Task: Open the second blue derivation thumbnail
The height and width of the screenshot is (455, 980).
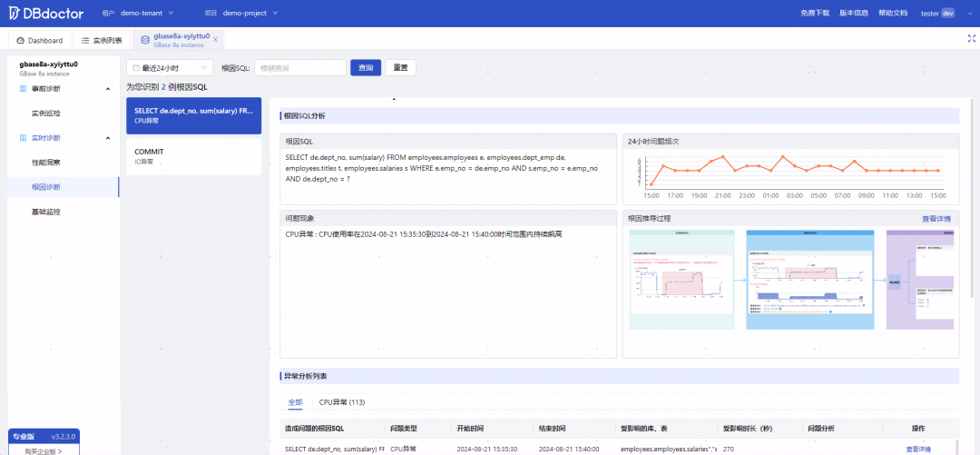Action: pos(810,279)
